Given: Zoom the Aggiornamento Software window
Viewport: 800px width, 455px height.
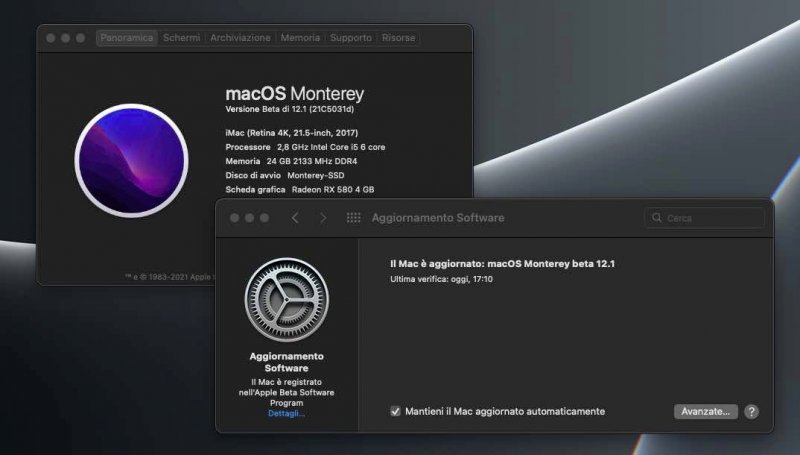Looking at the screenshot, I should coord(264,218).
